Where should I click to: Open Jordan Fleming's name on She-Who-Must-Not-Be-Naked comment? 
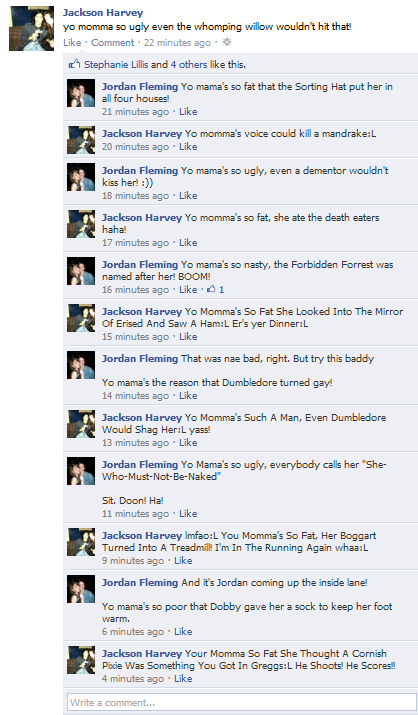[140, 465]
